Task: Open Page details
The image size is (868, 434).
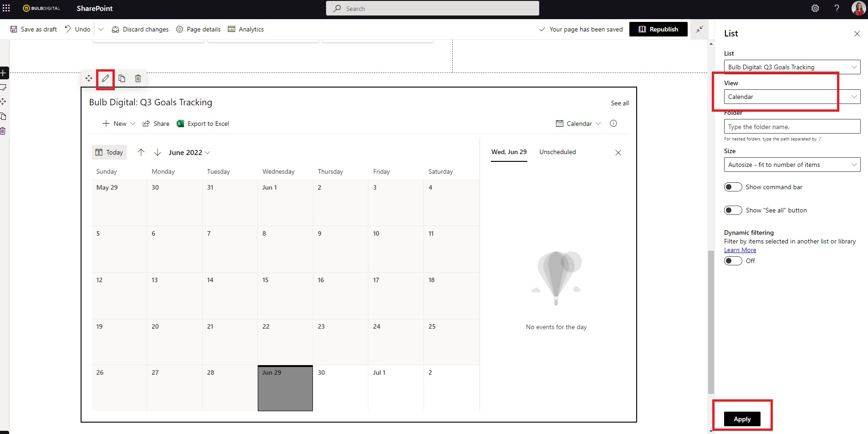Action: coord(198,29)
